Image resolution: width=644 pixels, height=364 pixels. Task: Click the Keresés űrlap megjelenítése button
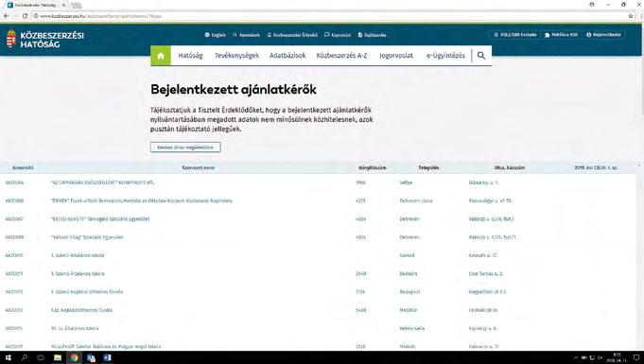(x=185, y=147)
